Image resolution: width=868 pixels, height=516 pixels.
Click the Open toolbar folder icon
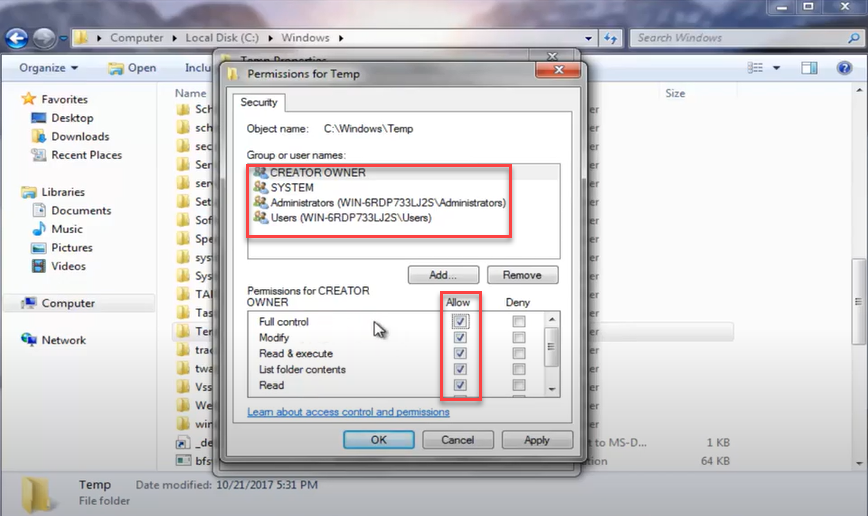click(116, 68)
